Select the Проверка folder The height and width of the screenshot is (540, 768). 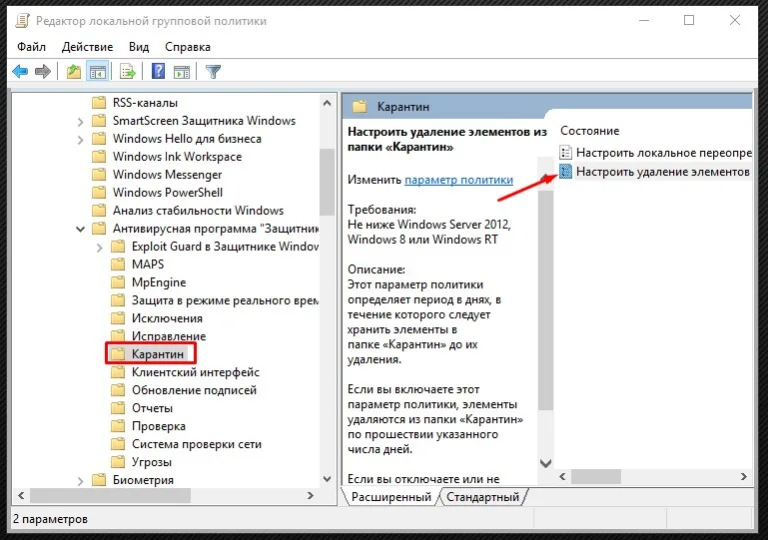pyautogui.click(x=159, y=426)
